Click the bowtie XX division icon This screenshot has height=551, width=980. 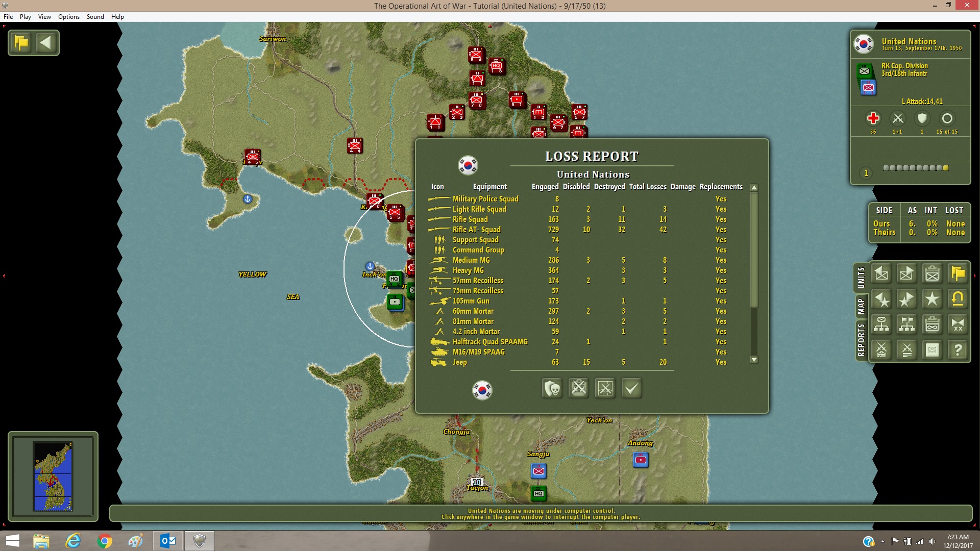click(958, 324)
